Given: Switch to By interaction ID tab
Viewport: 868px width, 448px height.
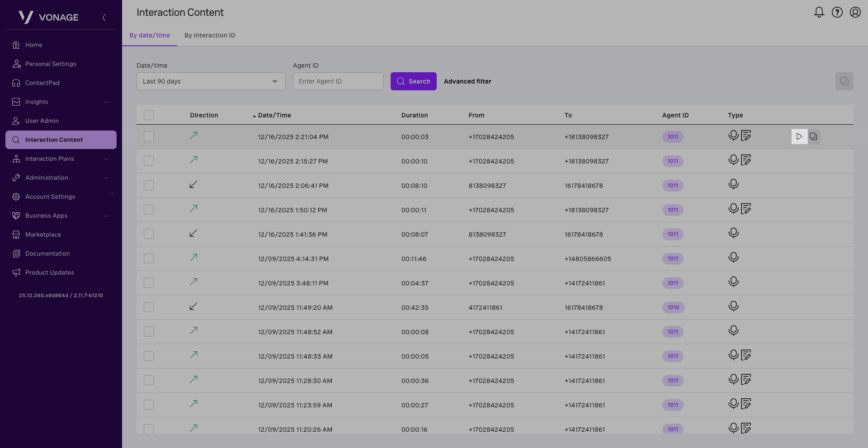Looking at the screenshot, I should (210, 35).
